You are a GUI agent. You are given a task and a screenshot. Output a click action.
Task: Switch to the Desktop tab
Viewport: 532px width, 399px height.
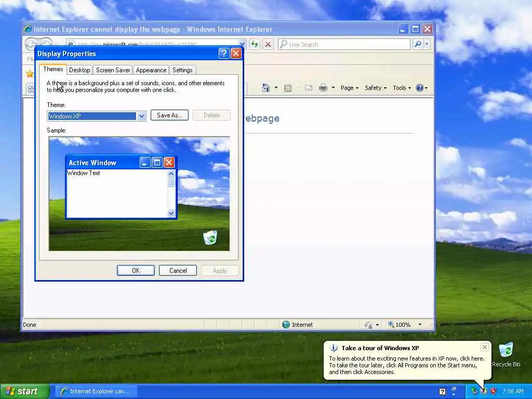[79, 70]
